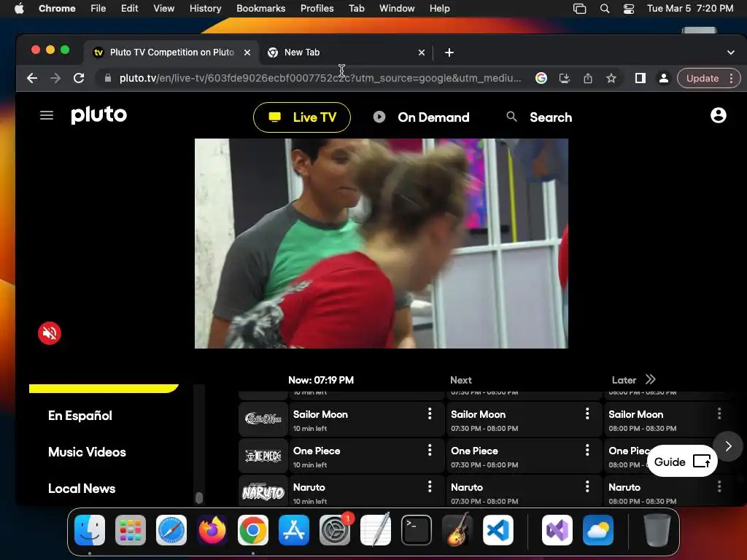Install app via address bar icon
This screenshot has height=560, width=747.
pyautogui.click(x=564, y=78)
